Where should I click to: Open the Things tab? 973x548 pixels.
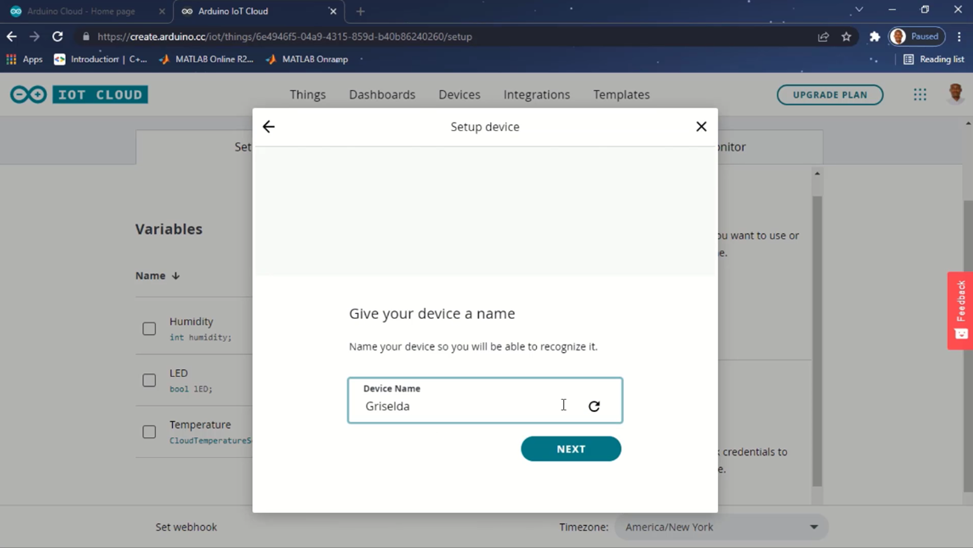(x=307, y=94)
